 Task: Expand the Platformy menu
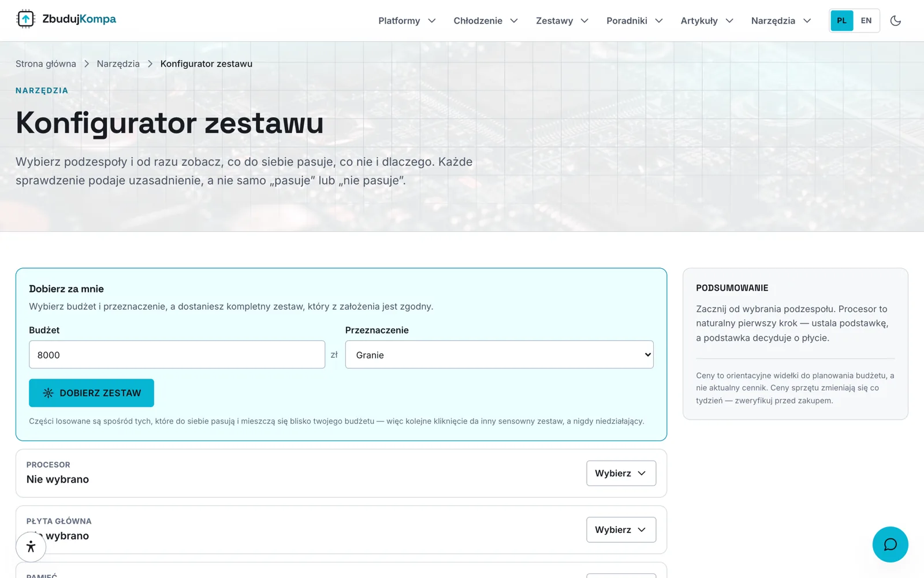click(x=407, y=21)
